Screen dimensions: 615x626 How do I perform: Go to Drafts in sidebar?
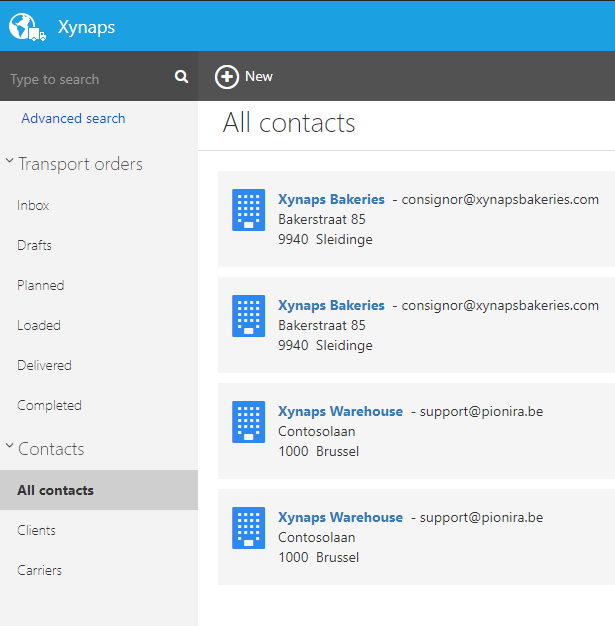pos(34,245)
